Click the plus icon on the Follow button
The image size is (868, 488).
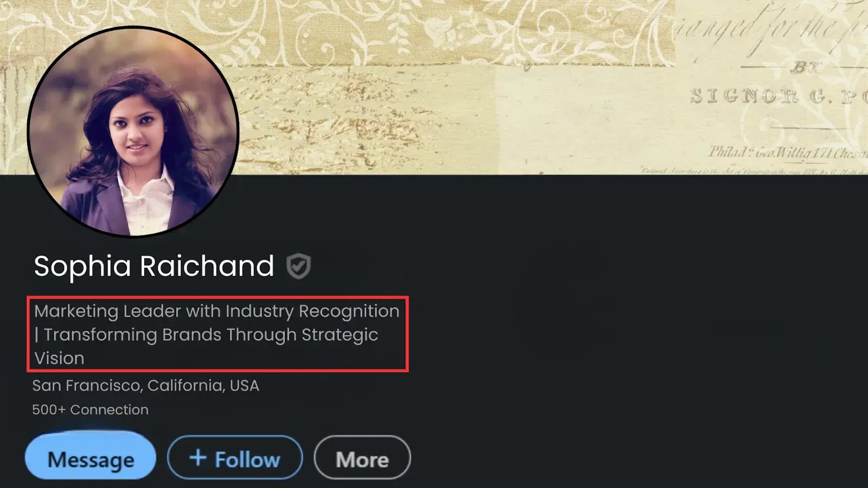(x=198, y=458)
